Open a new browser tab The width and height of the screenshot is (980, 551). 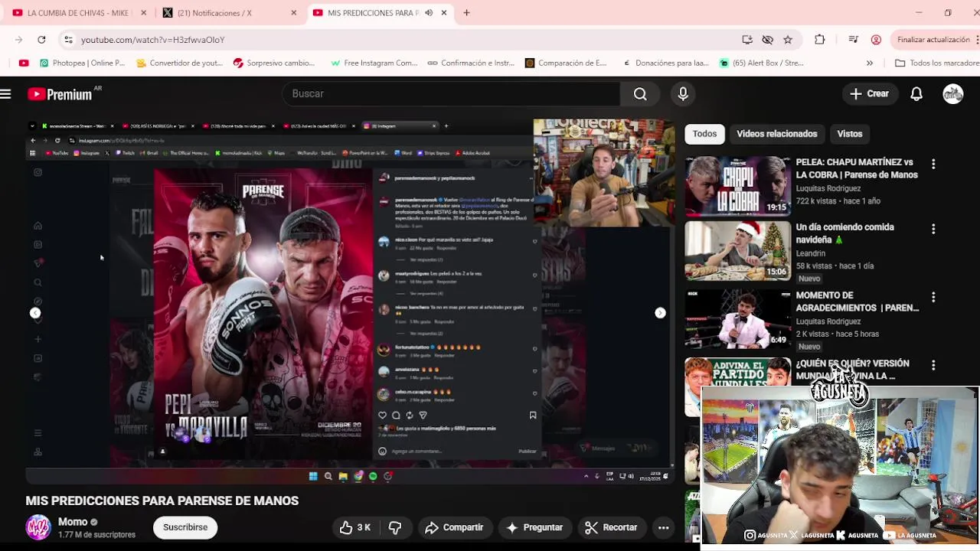466,13
